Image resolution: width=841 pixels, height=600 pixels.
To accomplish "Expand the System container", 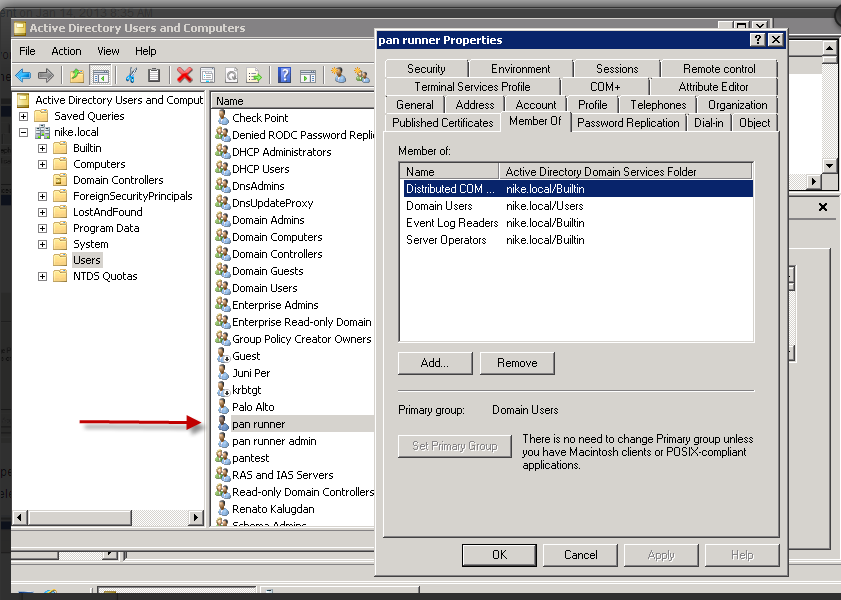I will tap(42, 245).
